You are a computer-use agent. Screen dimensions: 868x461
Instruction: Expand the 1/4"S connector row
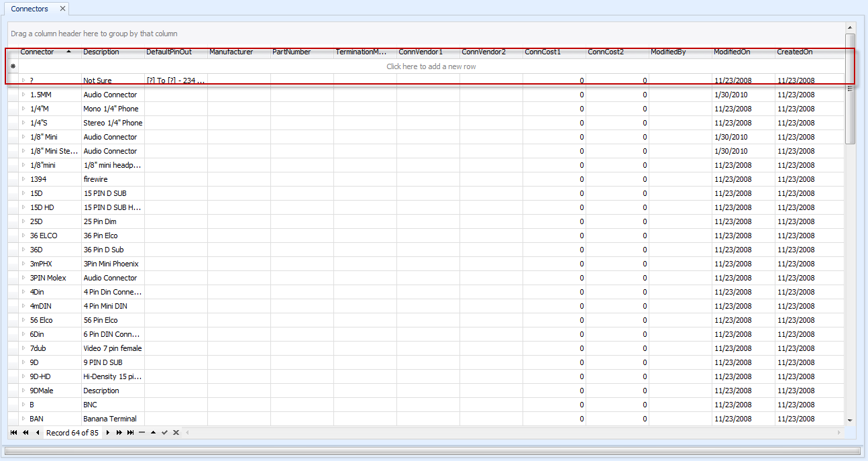[x=23, y=123]
